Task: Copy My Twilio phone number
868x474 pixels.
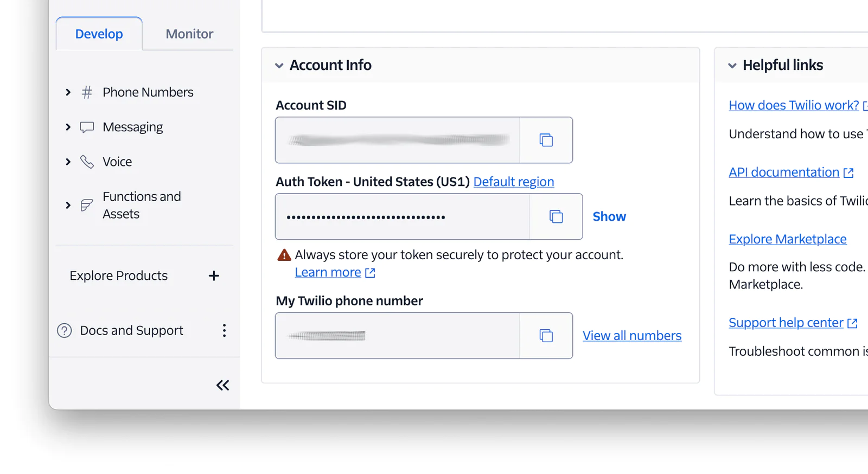Action: (546, 336)
